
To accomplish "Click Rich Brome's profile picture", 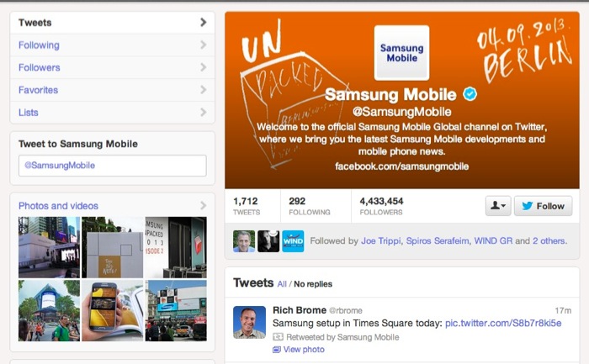I will pyautogui.click(x=249, y=322).
